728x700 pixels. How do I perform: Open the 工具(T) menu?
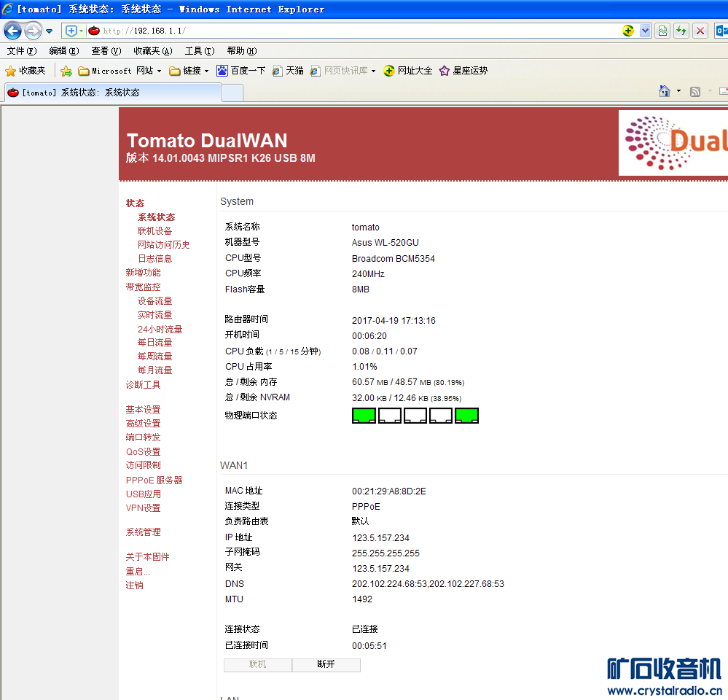tap(200, 50)
